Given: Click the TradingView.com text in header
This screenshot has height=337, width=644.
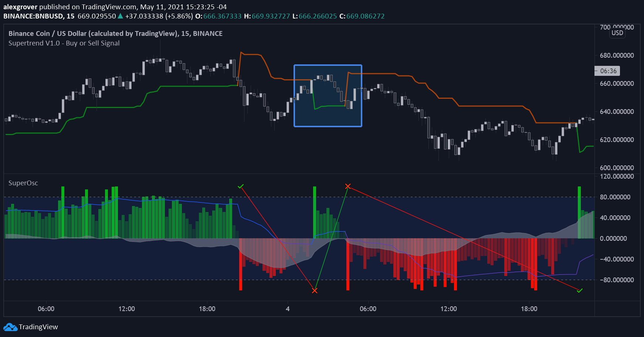Looking at the screenshot, I should [x=109, y=7].
